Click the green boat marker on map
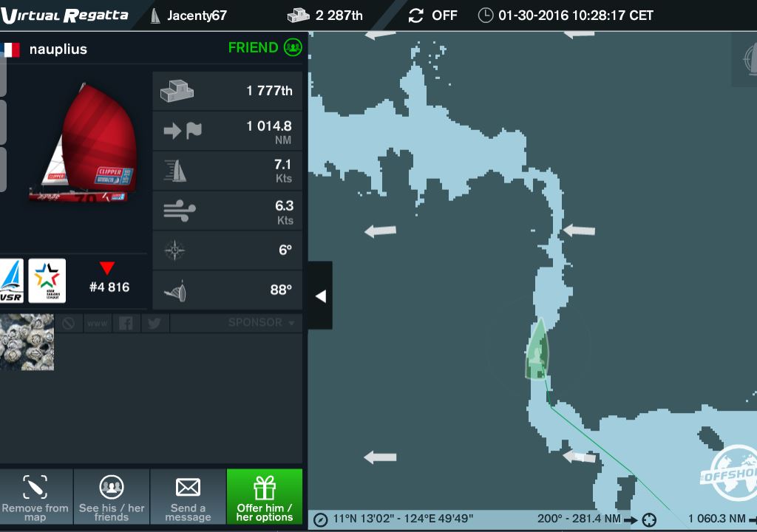 537,349
